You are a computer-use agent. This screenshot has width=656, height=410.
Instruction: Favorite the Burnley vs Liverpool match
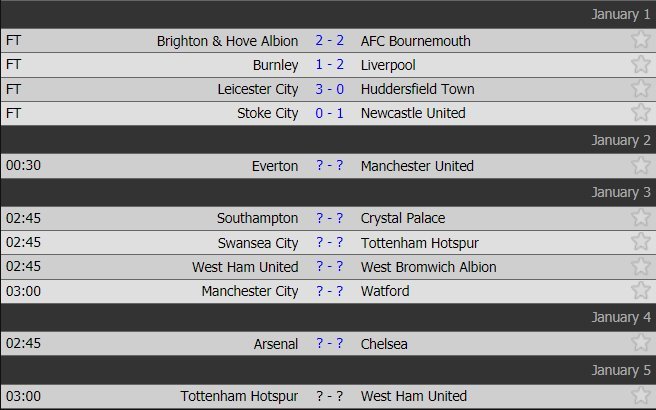pyautogui.click(x=640, y=65)
